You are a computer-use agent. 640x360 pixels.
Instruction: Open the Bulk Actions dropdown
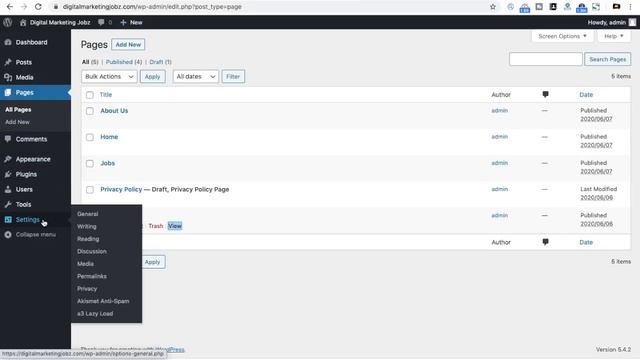pyautogui.click(x=109, y=76)
